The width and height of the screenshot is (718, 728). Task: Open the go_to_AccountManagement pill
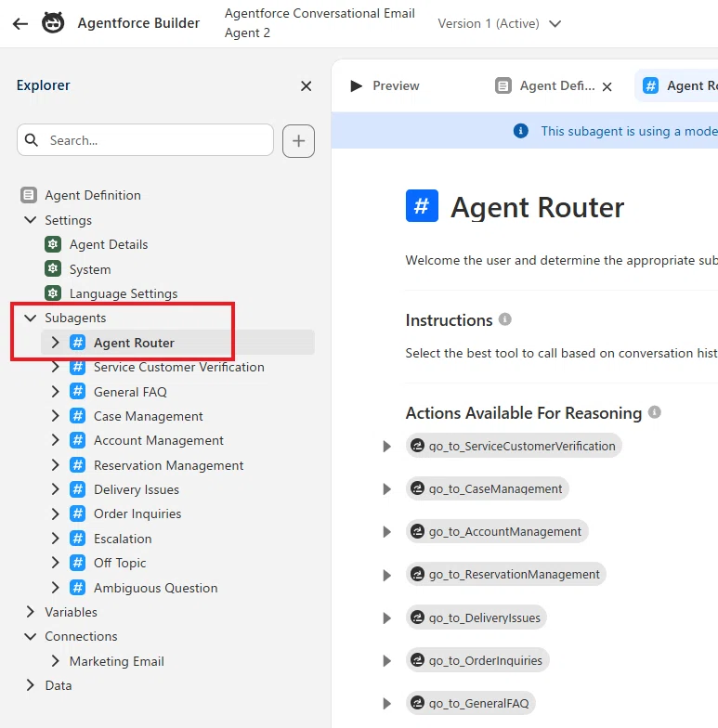497,531
